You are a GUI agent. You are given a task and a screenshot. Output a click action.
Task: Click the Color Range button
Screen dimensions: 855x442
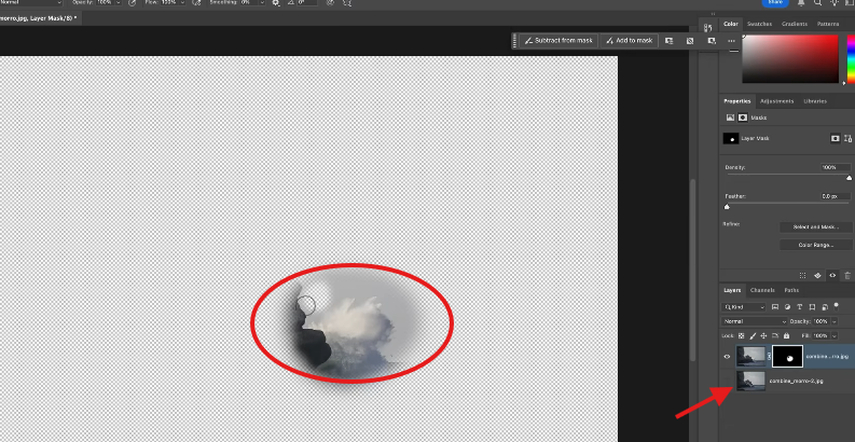click(x=816, y=245)
